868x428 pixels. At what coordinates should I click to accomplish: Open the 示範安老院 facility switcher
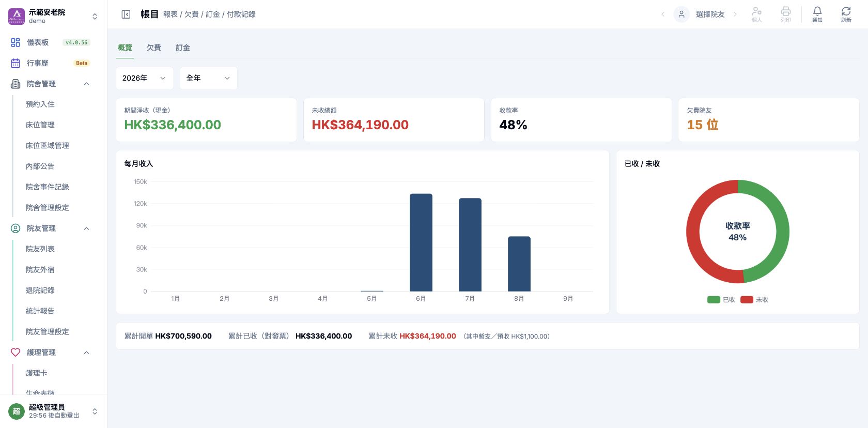pyautogui.click(x=95, y=17)
